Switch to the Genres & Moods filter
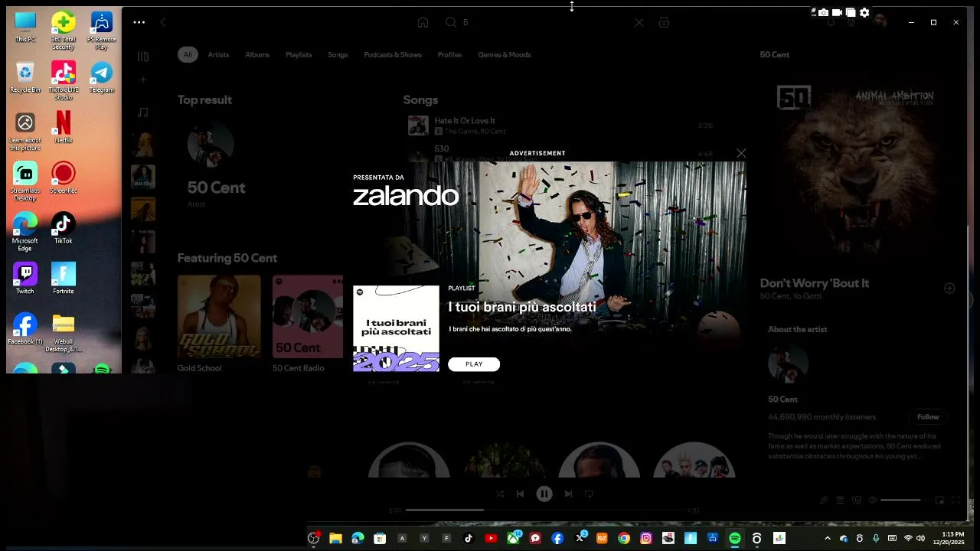980x551 pixels. point(505,54)
